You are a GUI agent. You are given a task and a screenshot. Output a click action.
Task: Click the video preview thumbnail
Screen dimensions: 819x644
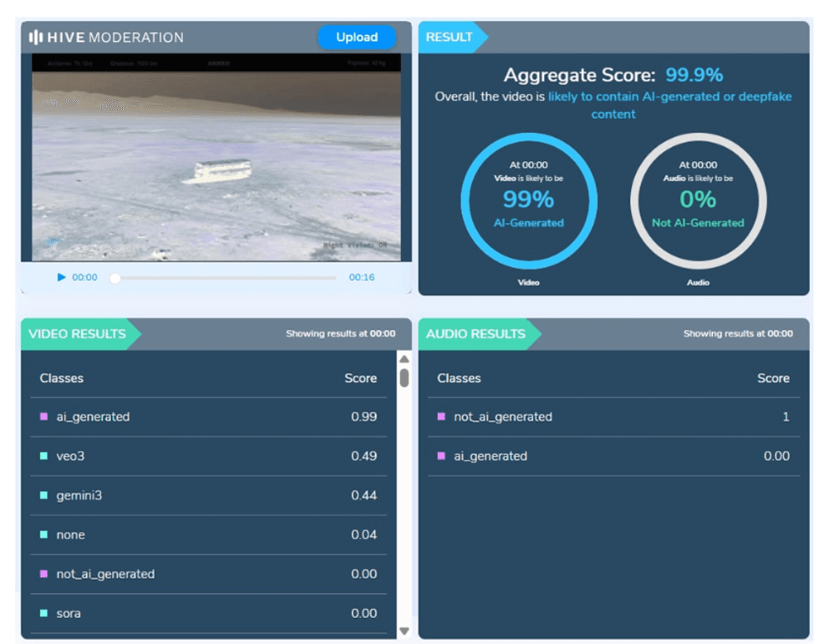tap(216, 157)
